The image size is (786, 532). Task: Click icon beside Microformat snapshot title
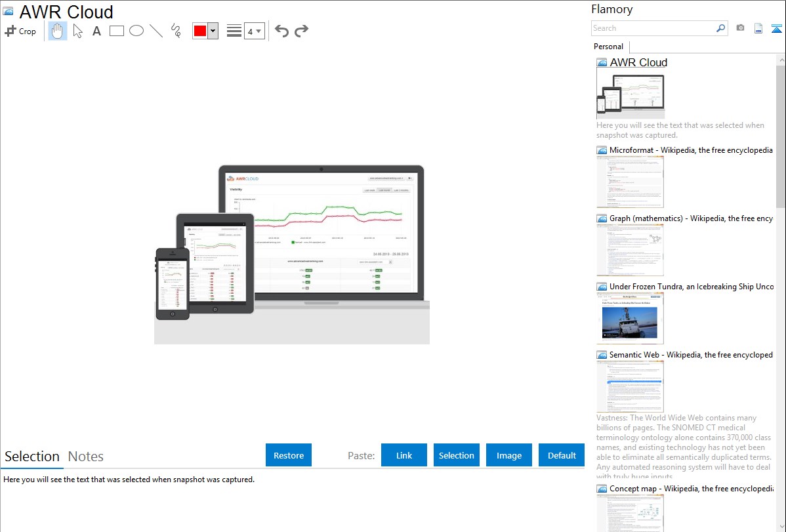(x=602, y=150)
